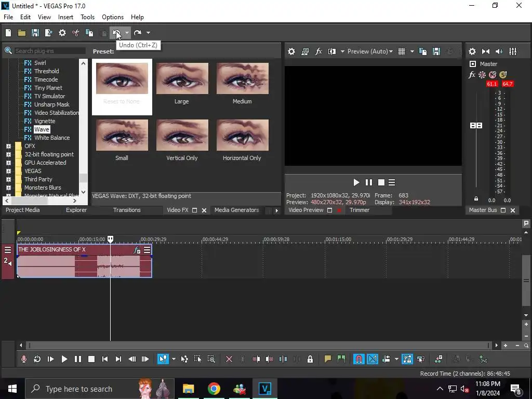Create a new project with the New icon
Viewport: 532px width, 399px height.
click(x=8, y=33)
